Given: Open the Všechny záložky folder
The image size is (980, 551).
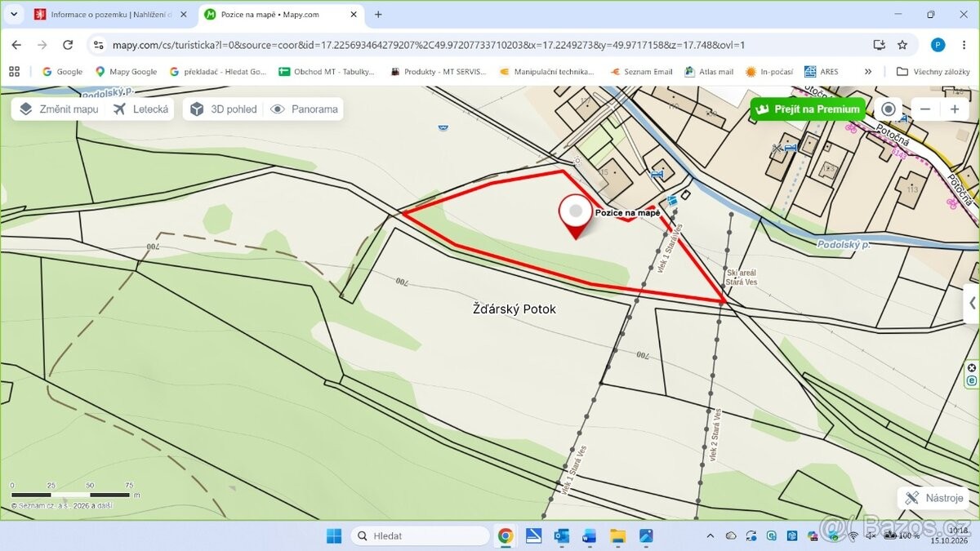Looking at the screenshot, I should 933,71.
